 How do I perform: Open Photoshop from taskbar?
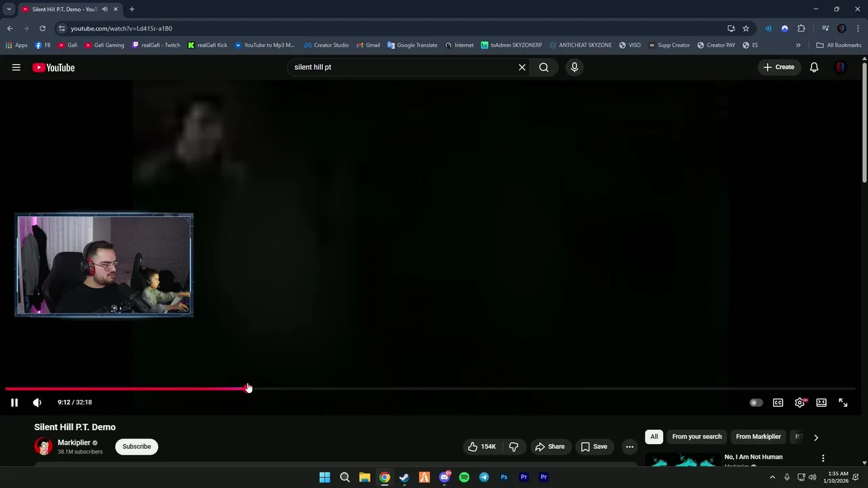coord(504,477)
